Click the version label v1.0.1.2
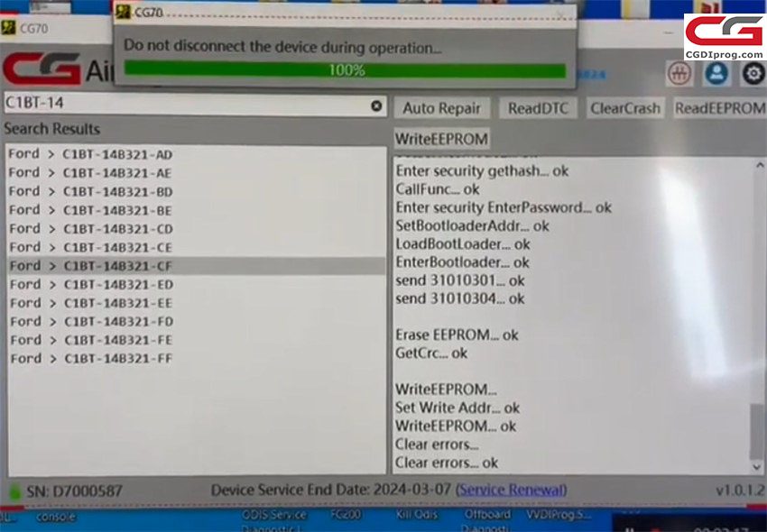The width and height of the screenshot is (767, 532). (740, 490)
